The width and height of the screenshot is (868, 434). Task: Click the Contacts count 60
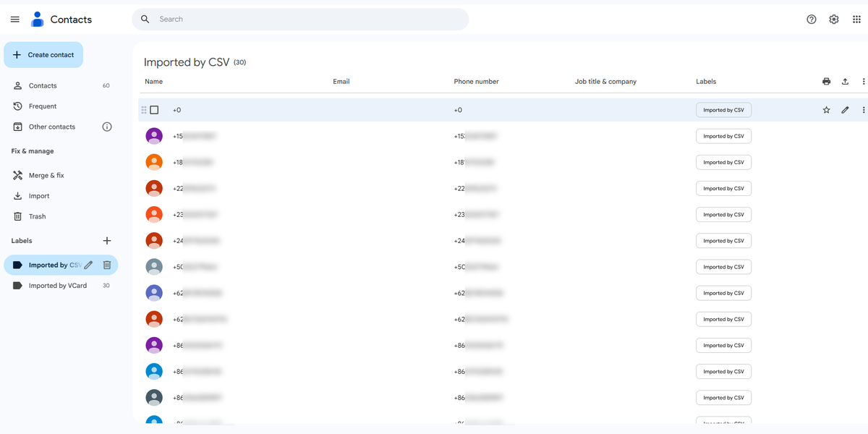click(106, 85)
